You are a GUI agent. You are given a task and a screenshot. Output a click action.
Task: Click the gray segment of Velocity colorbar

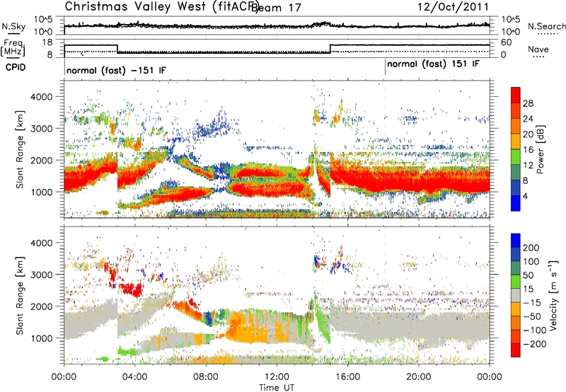coord(516,295)
